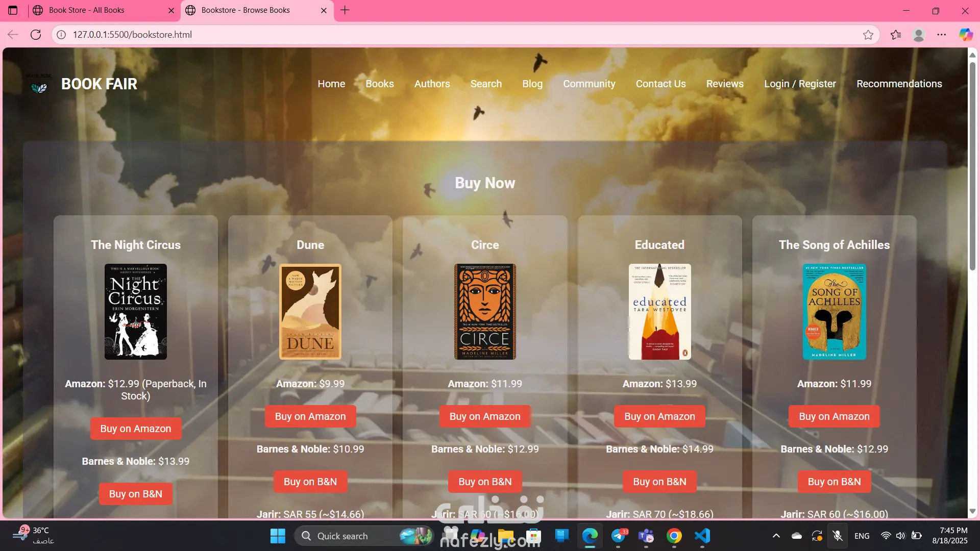The width and height of the screenshot is (980, 551).
Task: Open a new browser tab
Action: coord(345,10)
